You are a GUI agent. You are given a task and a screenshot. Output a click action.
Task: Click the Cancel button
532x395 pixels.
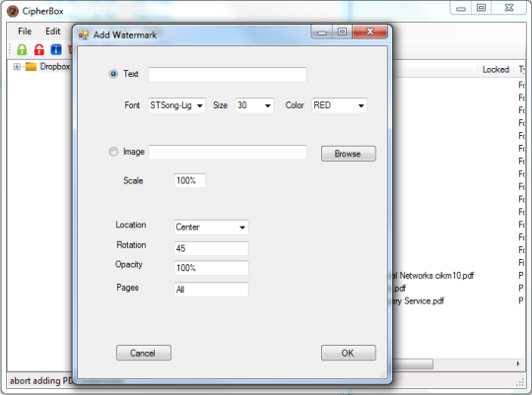144,353
